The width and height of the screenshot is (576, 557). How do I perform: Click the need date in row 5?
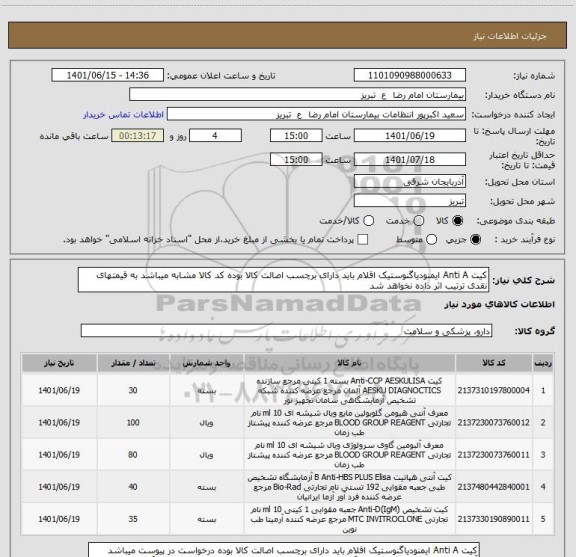click(x=59, y=519)
